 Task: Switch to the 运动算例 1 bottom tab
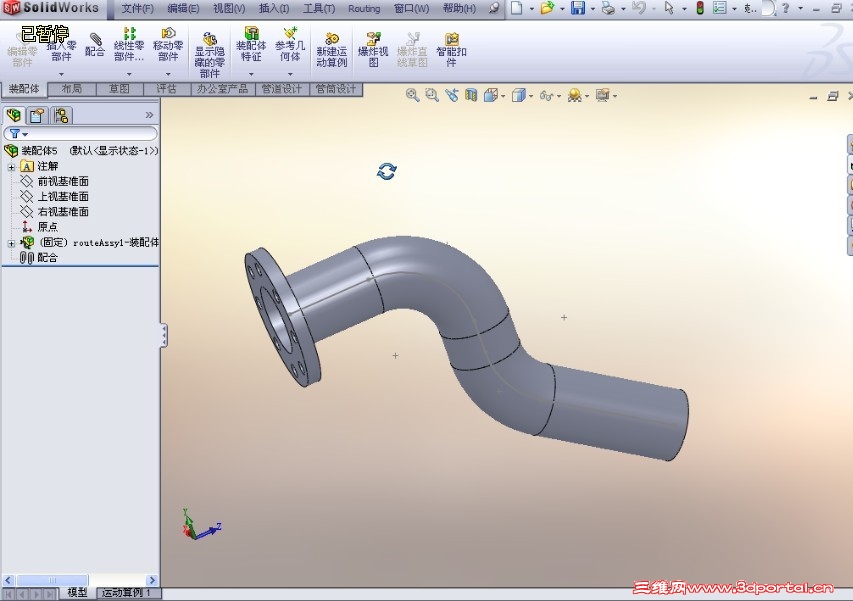[x=126, y=593]
